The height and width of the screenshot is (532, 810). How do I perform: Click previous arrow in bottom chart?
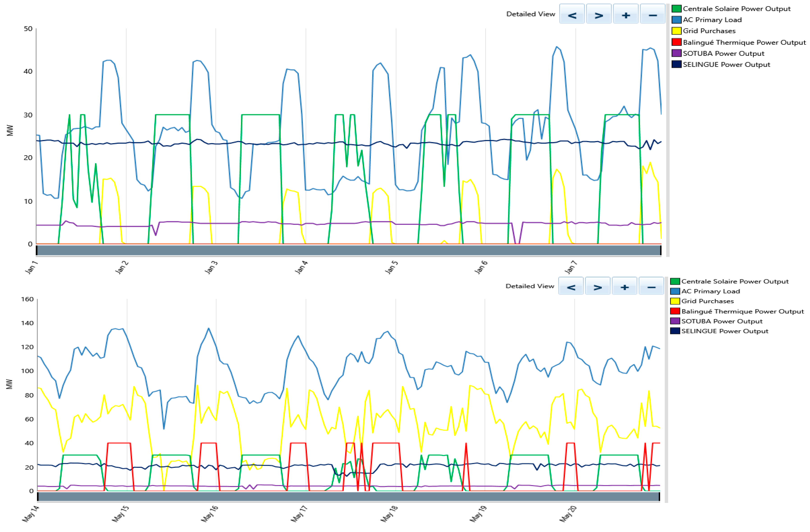click(571, 286)
